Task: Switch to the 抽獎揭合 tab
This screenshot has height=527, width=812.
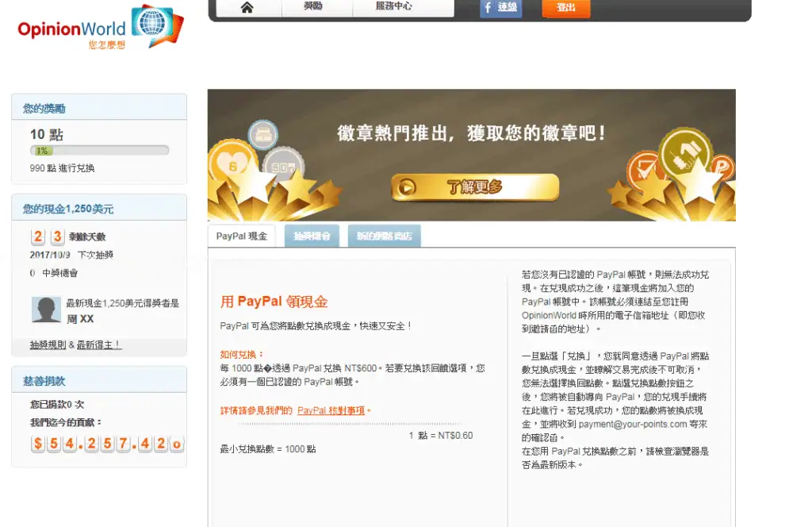Action: 312,236
